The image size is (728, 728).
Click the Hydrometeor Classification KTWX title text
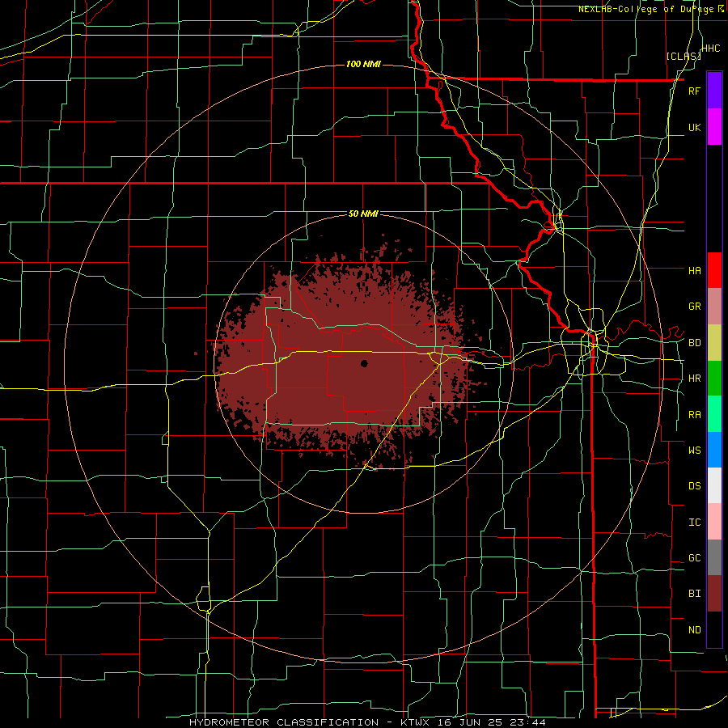[x=367, y=722]
